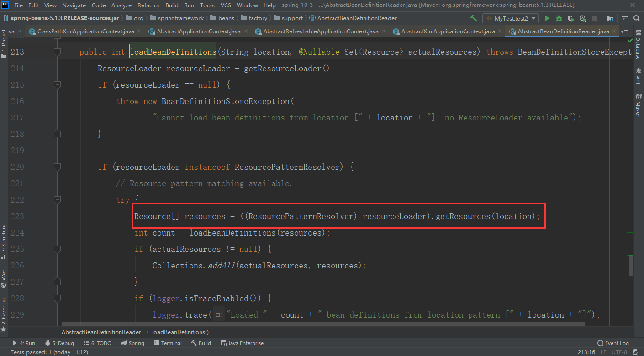Open the Java Enterprise tool window button

[x=242, y=343]
